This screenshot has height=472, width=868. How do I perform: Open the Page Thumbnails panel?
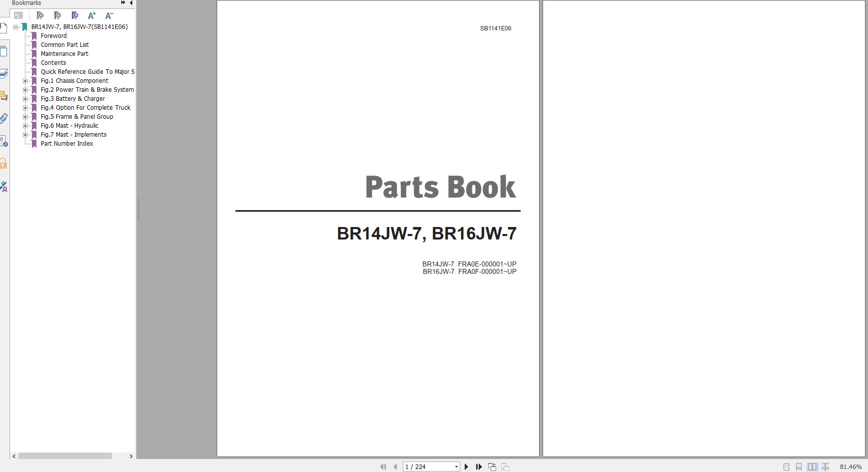click(5, 51)
